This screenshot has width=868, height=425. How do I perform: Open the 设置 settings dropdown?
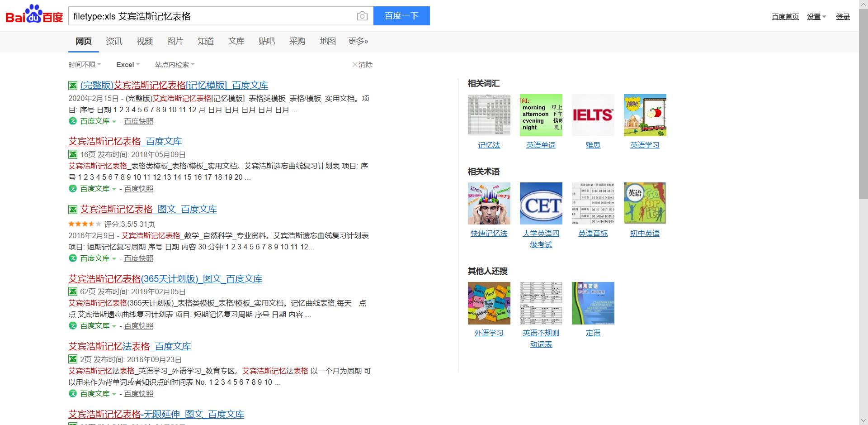(x=816, y=16)
